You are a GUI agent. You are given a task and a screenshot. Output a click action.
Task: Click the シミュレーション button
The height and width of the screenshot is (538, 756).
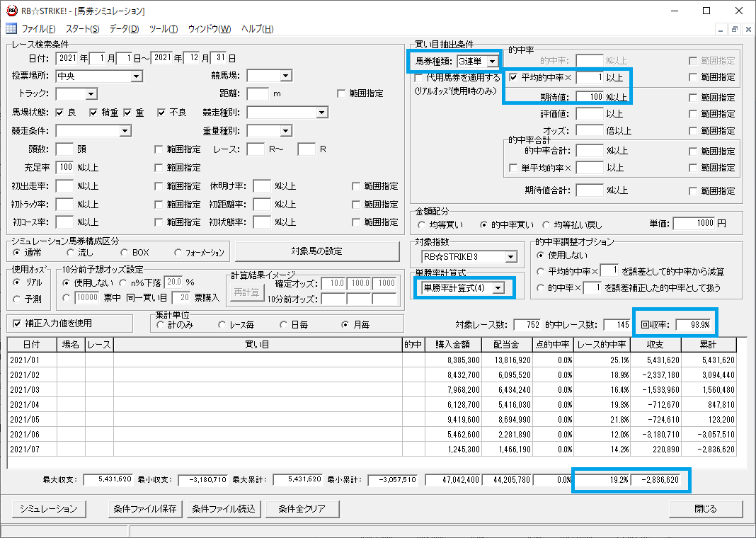click(x=48, y=508)
